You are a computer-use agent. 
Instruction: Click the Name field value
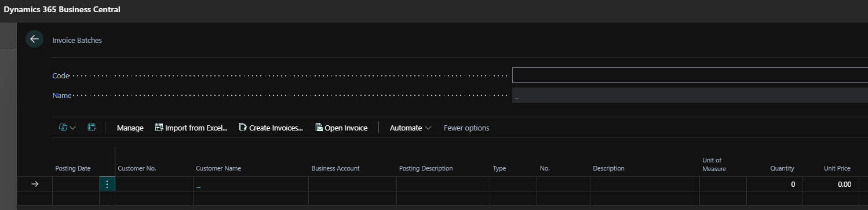pyautogui.click(x=690, y=96)
